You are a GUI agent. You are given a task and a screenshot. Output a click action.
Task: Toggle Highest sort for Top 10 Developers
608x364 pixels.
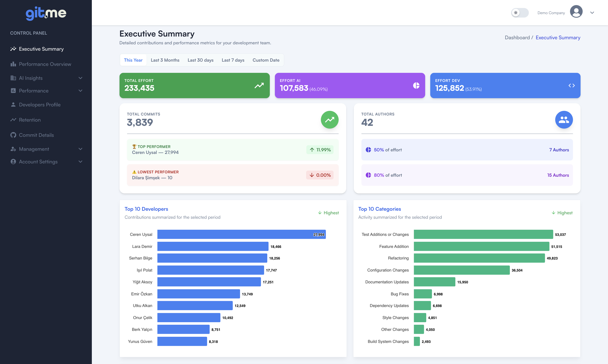(x=328, y=213)
